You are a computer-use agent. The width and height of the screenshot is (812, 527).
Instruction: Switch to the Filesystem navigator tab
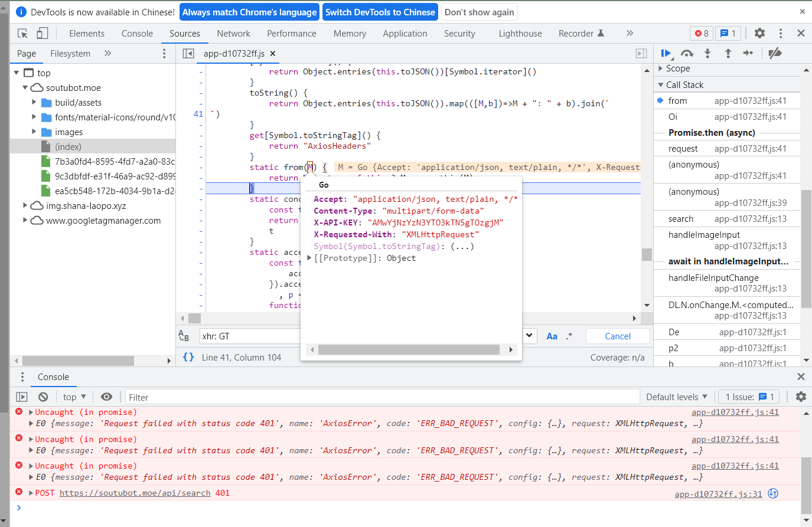pos(70,54)
